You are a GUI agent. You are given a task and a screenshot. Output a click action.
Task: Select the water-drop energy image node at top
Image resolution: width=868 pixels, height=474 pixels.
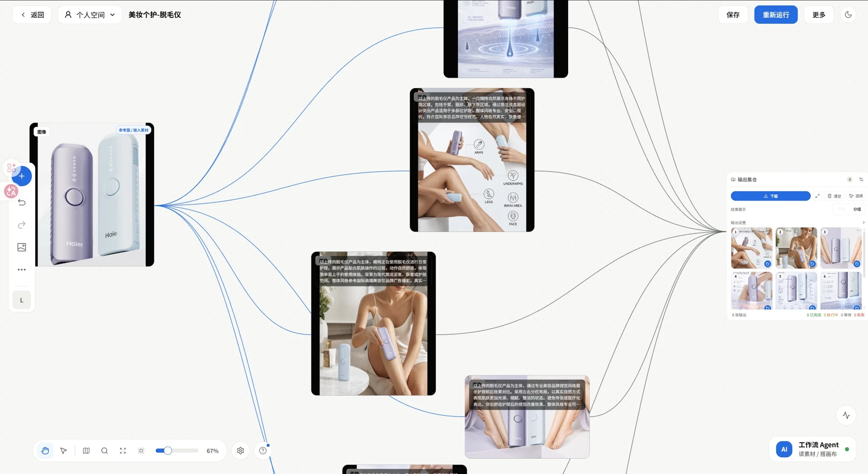tap(506, 39)
